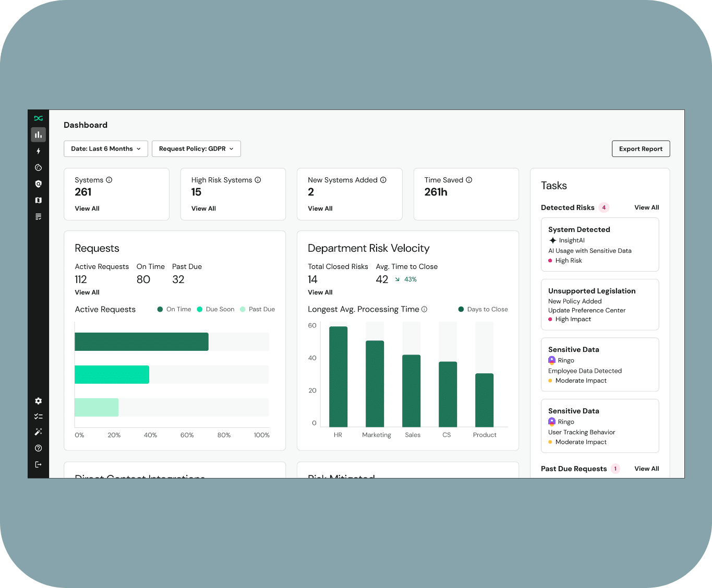Click the checklist tasks icon in sidebar
This screenshot has width=712, height=588.
click(38, 416)
